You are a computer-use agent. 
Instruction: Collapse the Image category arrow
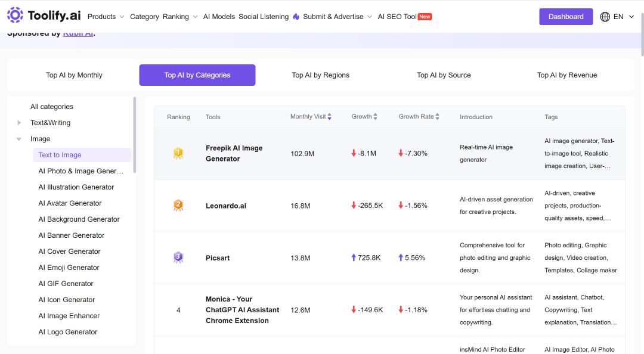tap(19, 139)
